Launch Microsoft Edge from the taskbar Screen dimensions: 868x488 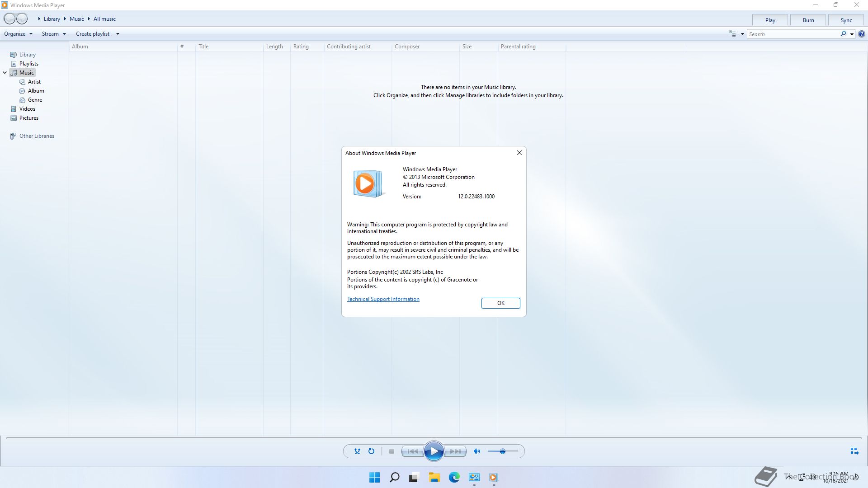[454, 478]
